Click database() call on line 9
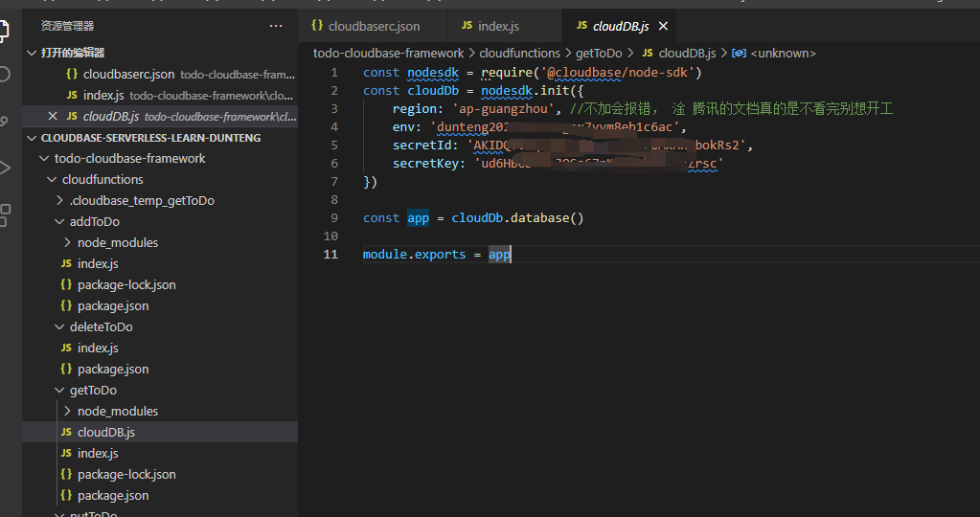 548,218
